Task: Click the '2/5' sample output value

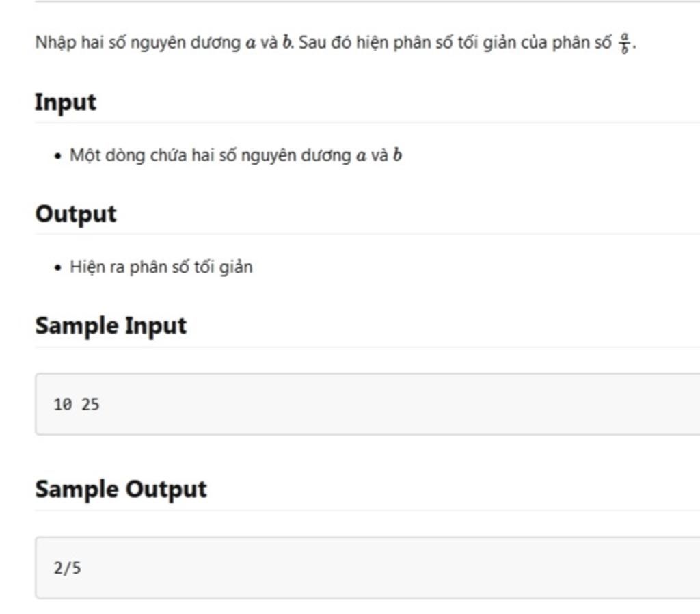Action: pyautogui.click(x=67, y=568)
